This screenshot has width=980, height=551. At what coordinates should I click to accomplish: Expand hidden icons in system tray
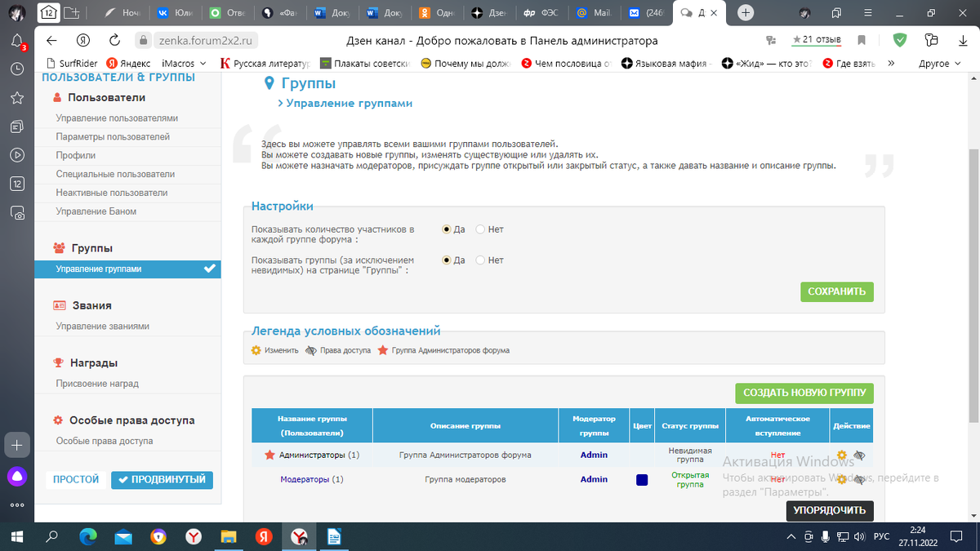click(791, 537)
